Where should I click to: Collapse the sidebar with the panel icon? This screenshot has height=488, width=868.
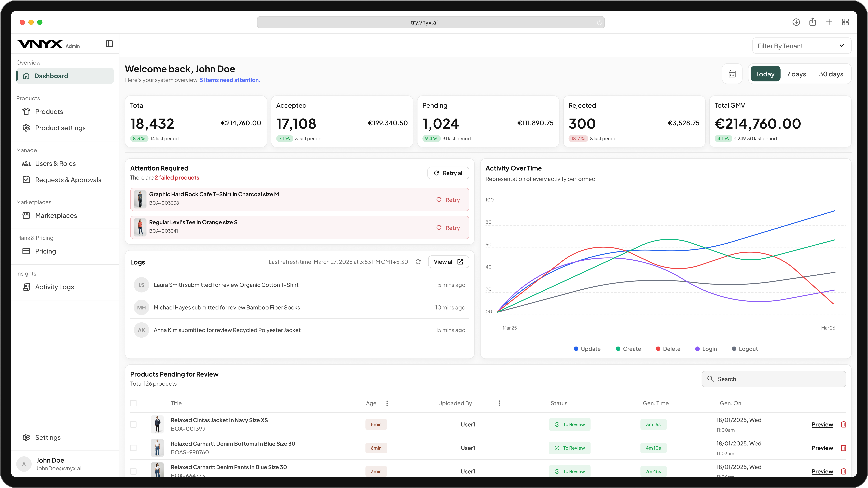click(x=109, y=44)
